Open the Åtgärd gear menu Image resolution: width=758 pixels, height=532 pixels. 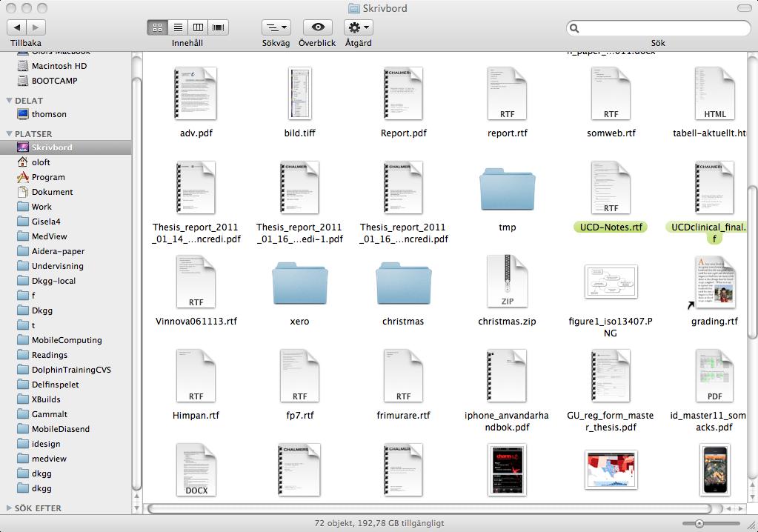click(x=359, y=27)
